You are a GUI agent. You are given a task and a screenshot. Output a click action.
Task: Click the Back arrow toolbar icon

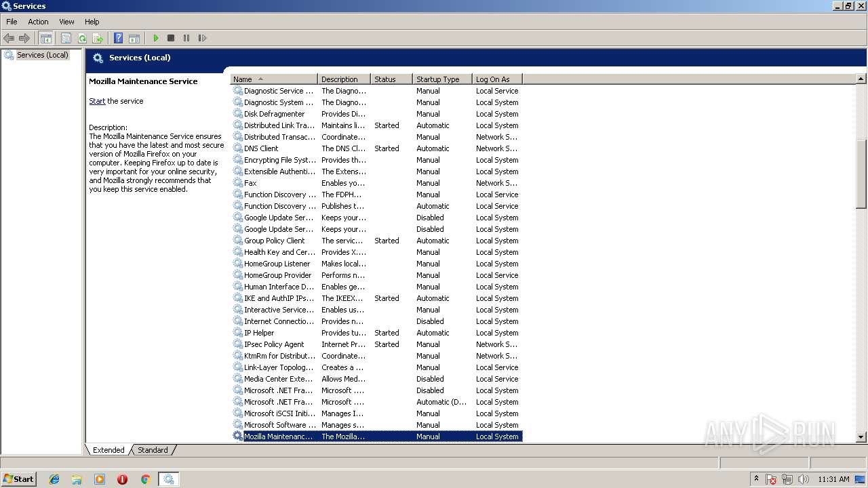point(9,38)
